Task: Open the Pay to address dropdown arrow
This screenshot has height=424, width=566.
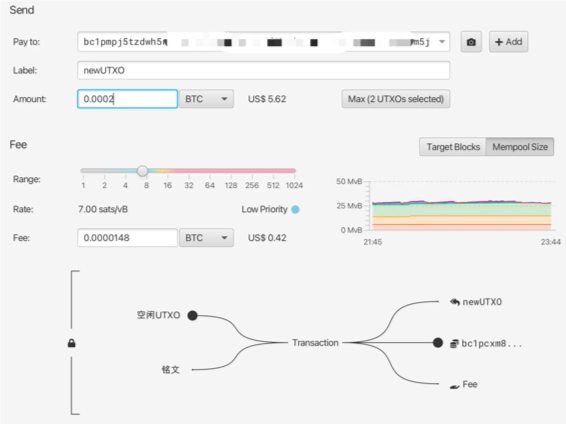Action: tap(442, 42)
